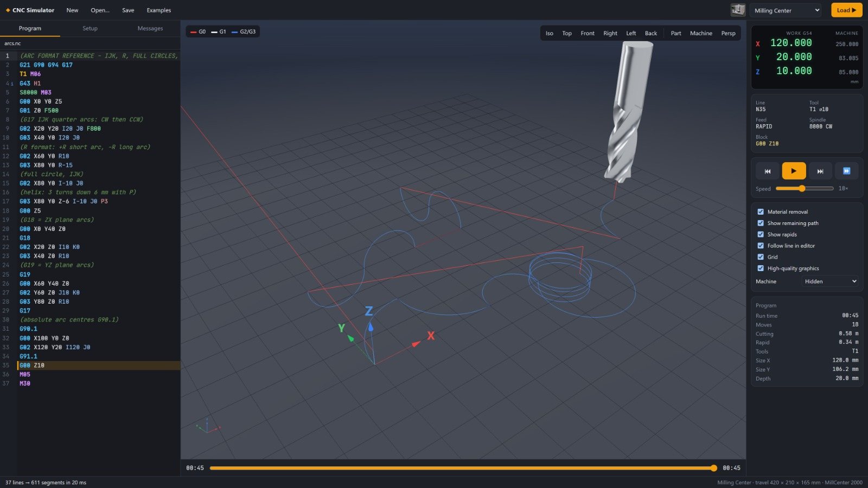Click the New button

point(72,10)
